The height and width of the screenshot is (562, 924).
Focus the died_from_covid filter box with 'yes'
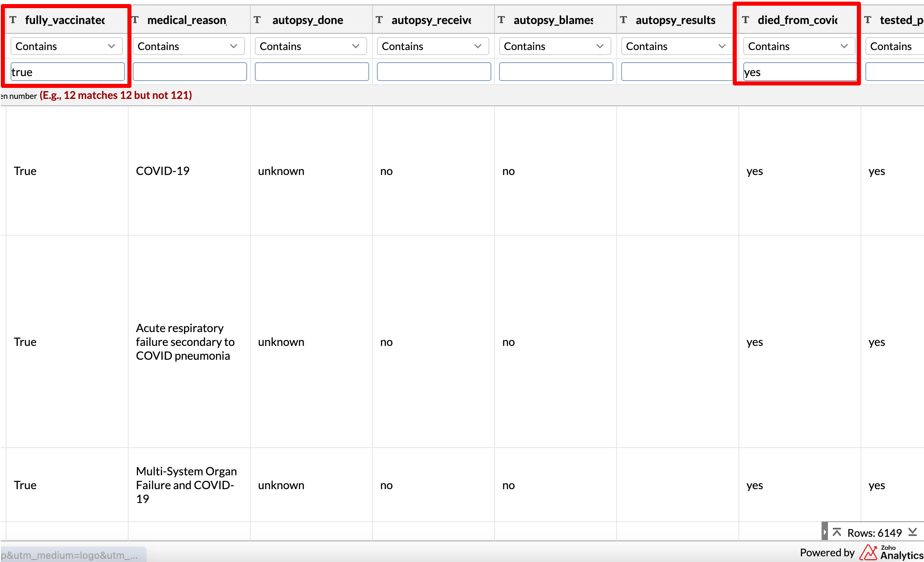pos(799,72)
